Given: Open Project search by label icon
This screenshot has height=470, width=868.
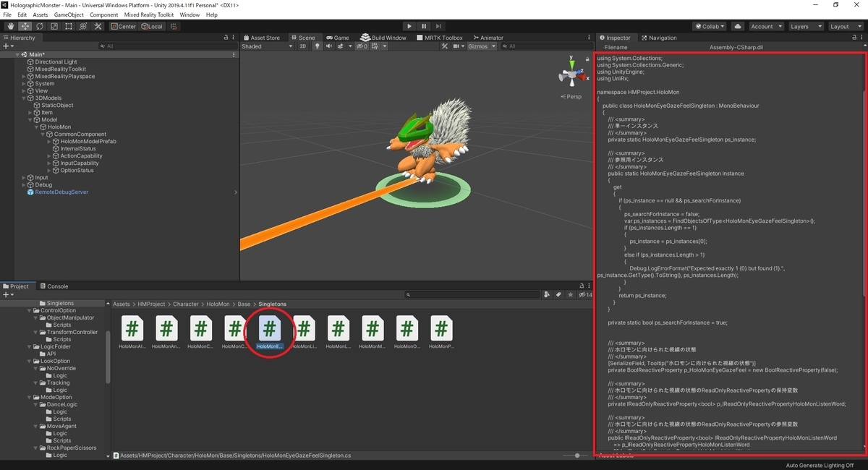Looking at the screenshot, I should coord(558,294).
